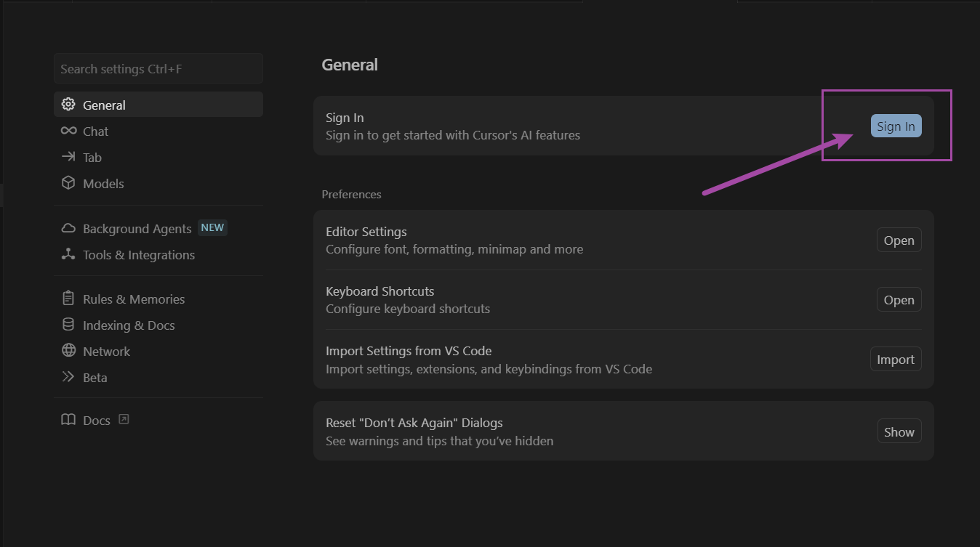Open the Docs link text

coord(97,421)
